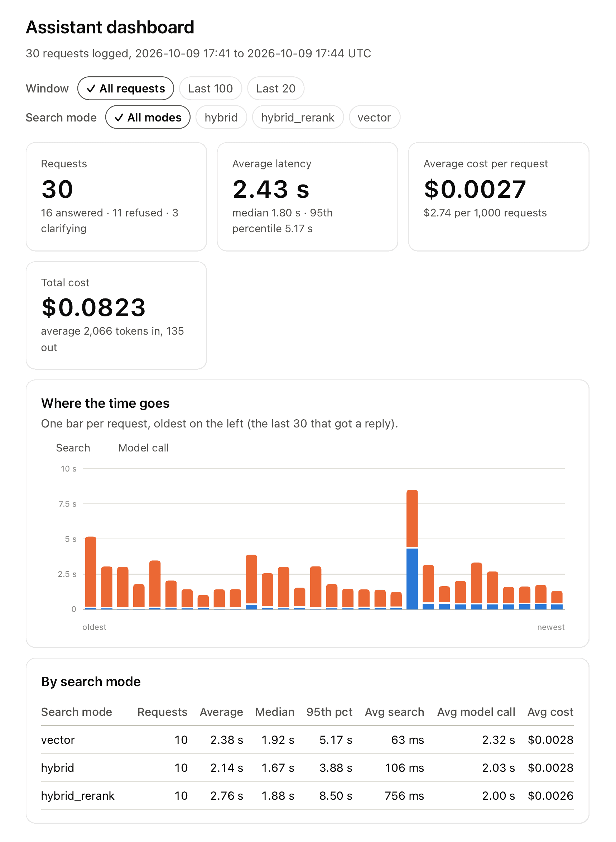Filter by hybrid search mode chip
Image resolution: width=616 pixels, height=842 pixels.
[x=221, y=117]
